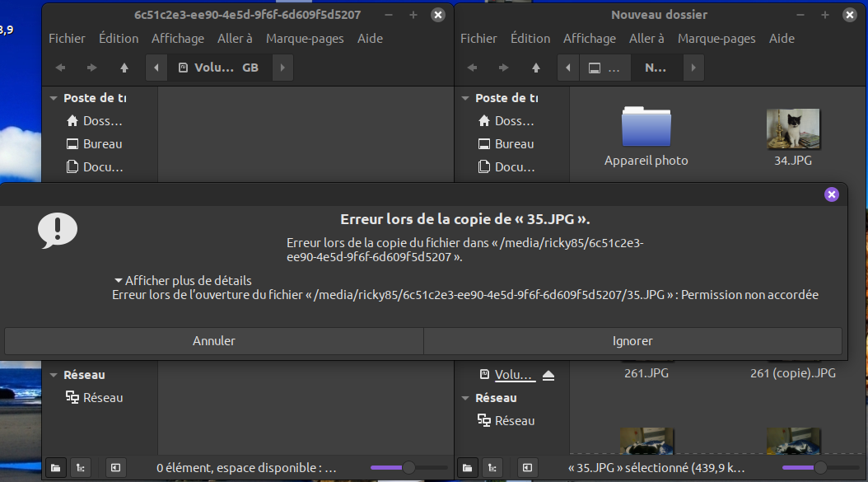
Task: Select 'N...' path segment in Nouveau dossier
Action: pos(656,68)
